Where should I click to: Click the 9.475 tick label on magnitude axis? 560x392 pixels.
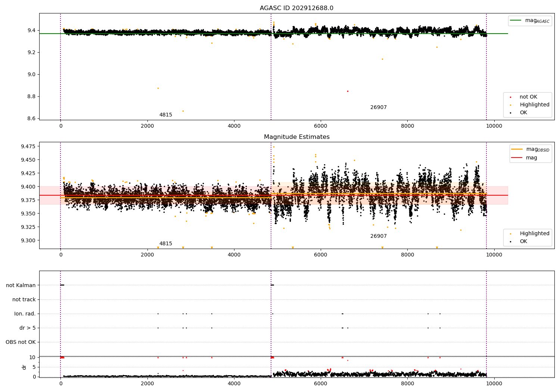[x=28, y=146]
